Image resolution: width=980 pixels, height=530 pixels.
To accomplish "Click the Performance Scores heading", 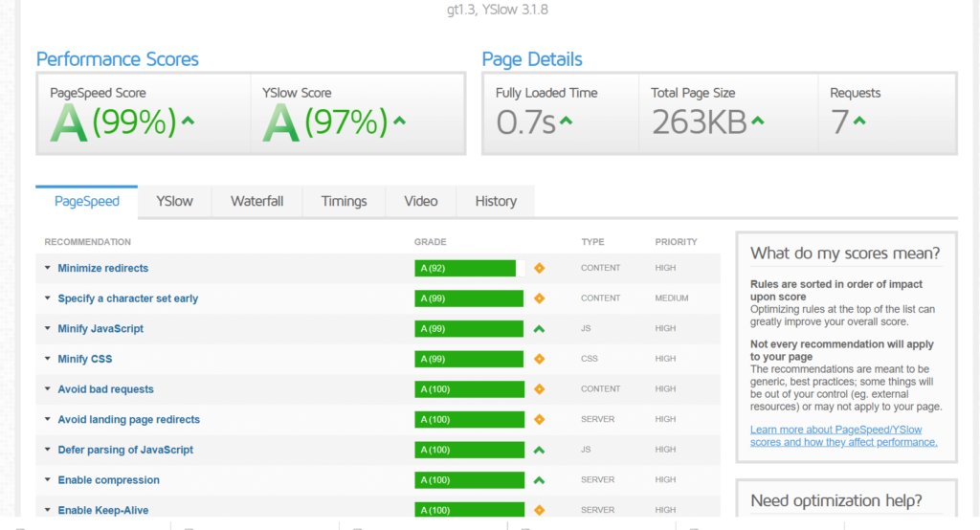I will 117,59.
